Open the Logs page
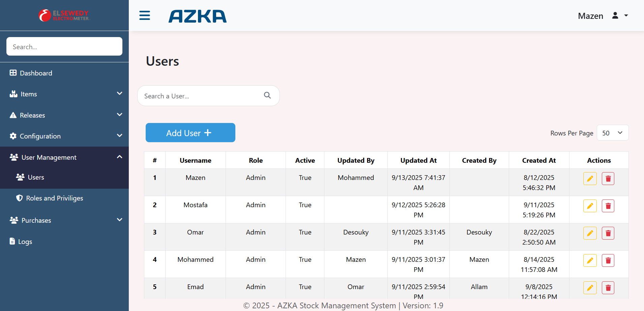The height and width of the screenshot is (311, 644). 25,242
